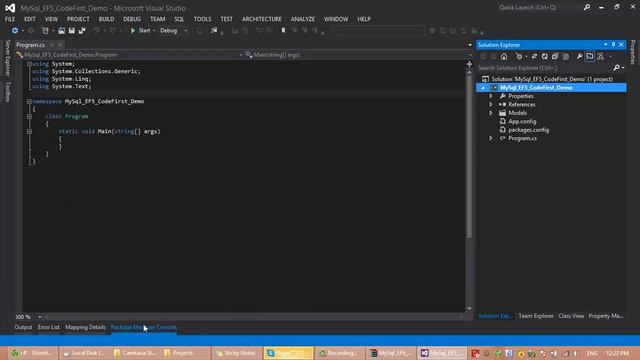Open the TEAM menu

point(158,19)
